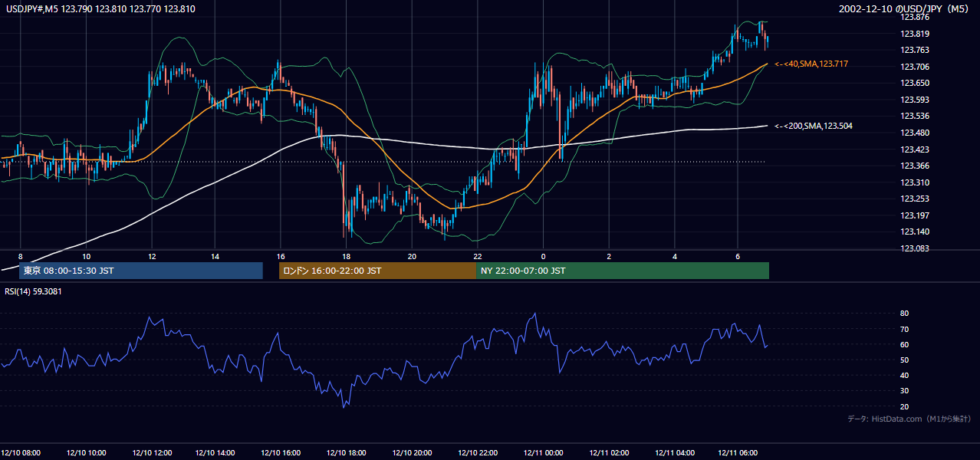The height and width of the screenshot is (460, 980).
Task: Click price axis label 123.423
Action: [x=914, y=149]
